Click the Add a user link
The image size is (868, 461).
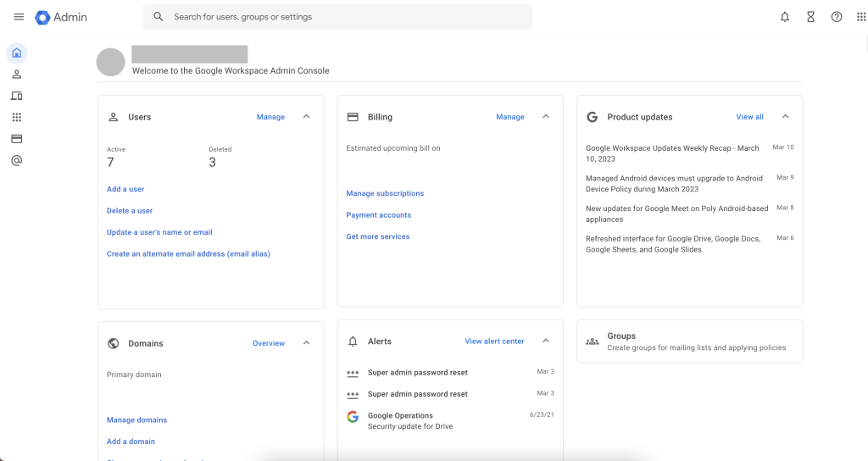point(125,189)
